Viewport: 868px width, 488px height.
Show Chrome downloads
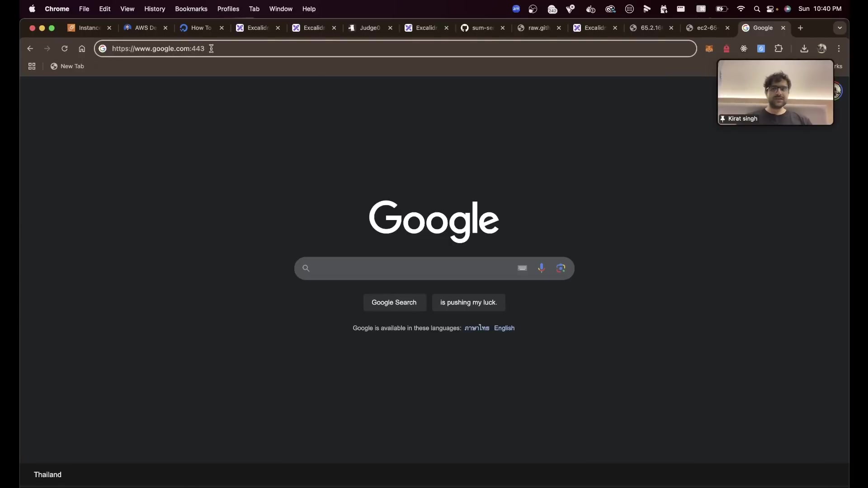tap(804, 49)
